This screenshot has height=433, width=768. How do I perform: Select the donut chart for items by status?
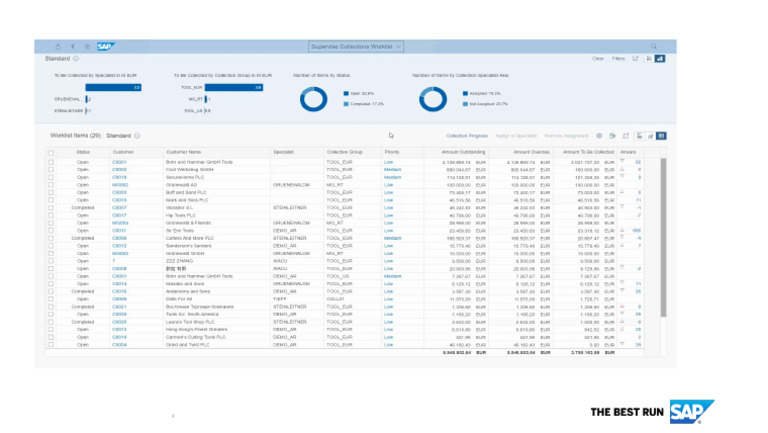313,99
